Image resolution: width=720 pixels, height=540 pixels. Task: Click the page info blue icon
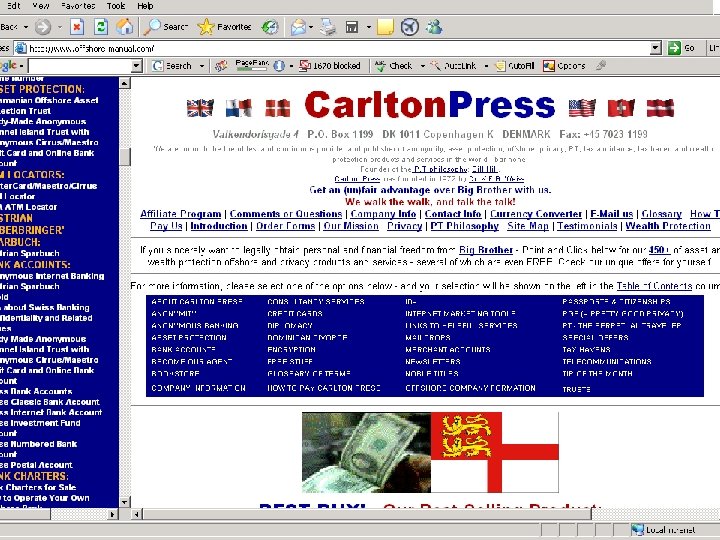coord(279,66)
